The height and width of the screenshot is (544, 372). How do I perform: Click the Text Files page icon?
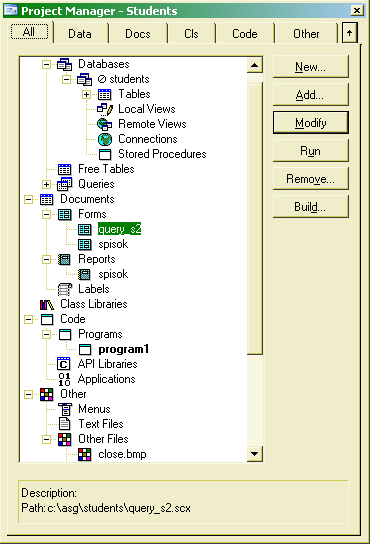point(65,424)
